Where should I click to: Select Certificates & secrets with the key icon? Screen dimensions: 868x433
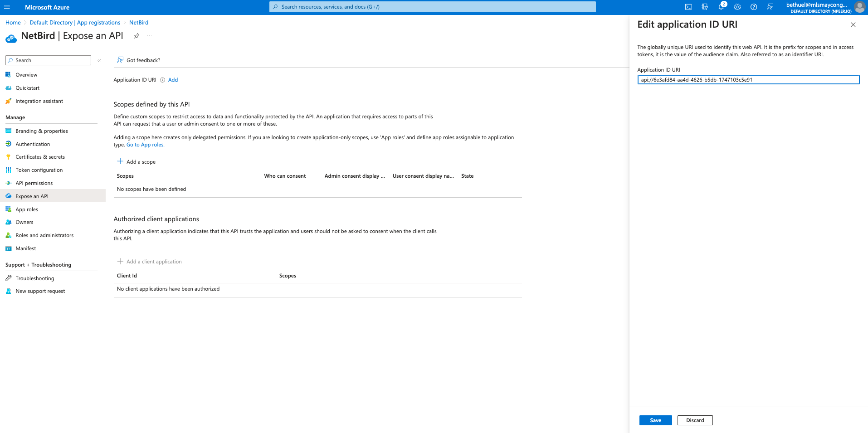click(x=40, y=157)
